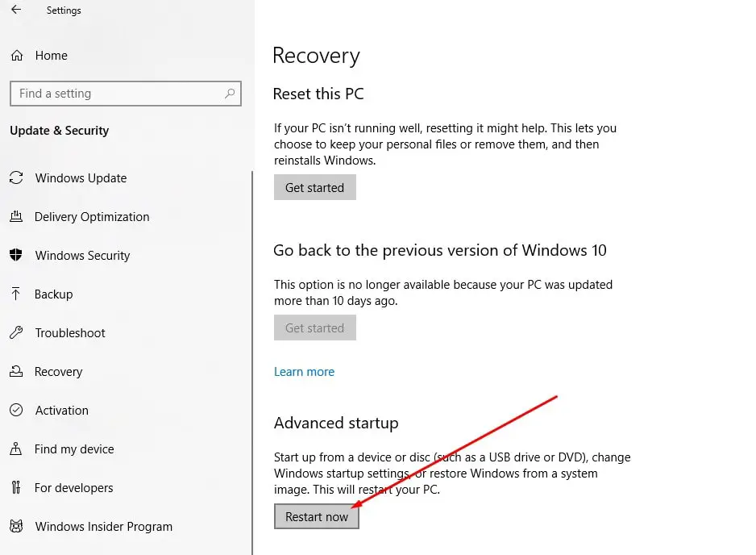Follow the Learn more link
This screenshot has width=756, height=555.
click(304, 372)
